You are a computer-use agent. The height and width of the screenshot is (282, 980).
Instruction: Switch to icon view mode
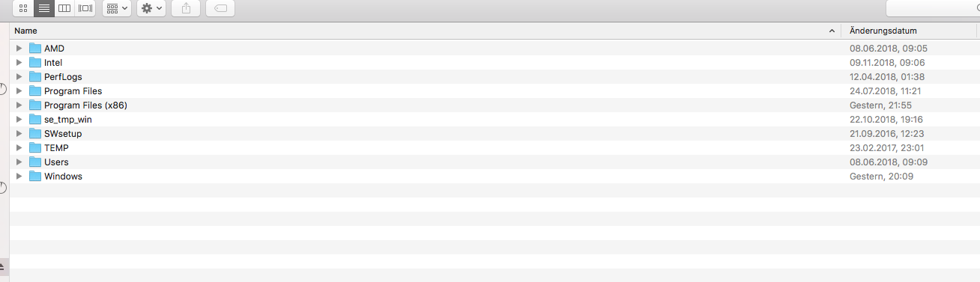click(23, 8)
